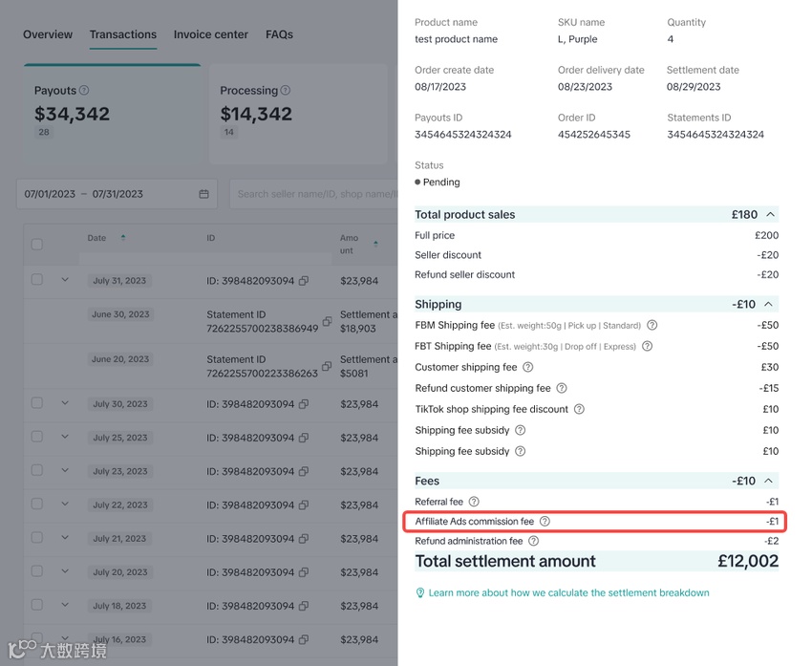
Task: Show info for Referral fee
Action: point(474,502)
